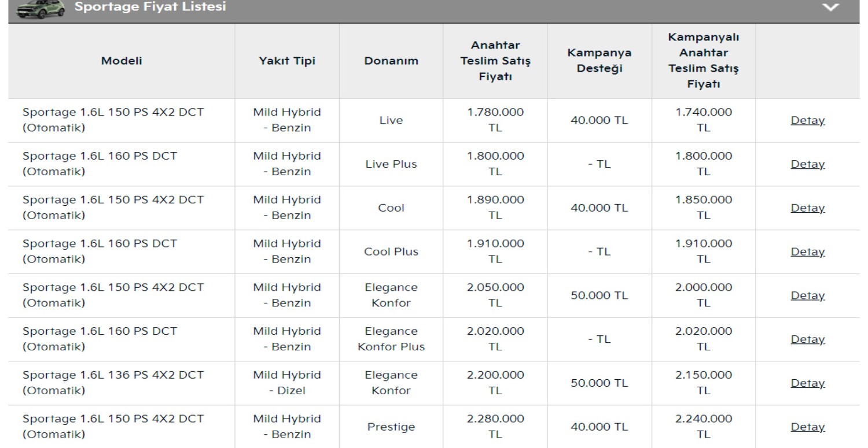
Task: Click the Yakıt Tipi column header
Action: pyautogui.click(x=287, y=61)
